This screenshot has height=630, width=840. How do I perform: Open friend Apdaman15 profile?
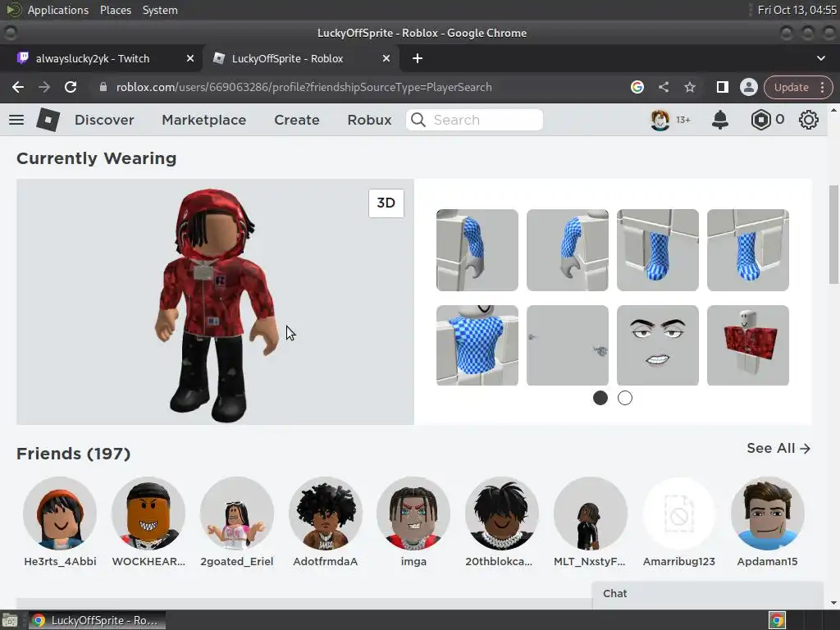[767, 522]
